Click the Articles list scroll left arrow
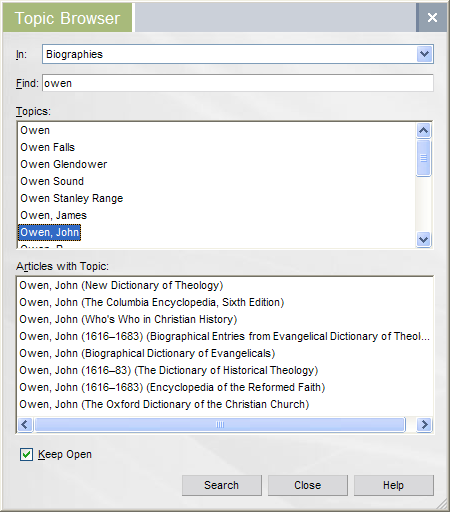Screen dimensions: 450x512 click(x=25, y=425)
